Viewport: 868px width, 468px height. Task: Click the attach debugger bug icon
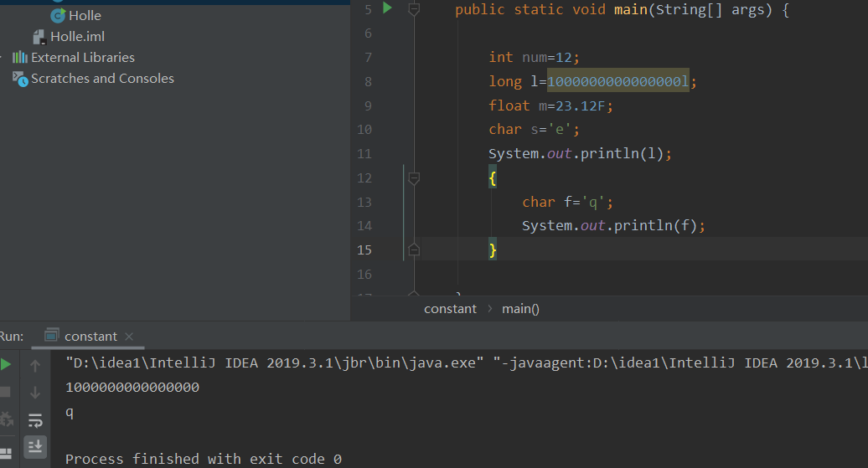tap(6, 419)
